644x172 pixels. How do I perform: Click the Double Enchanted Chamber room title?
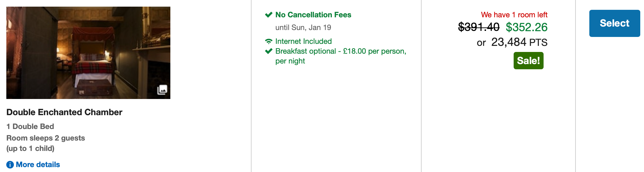click(x=64, y=112)
